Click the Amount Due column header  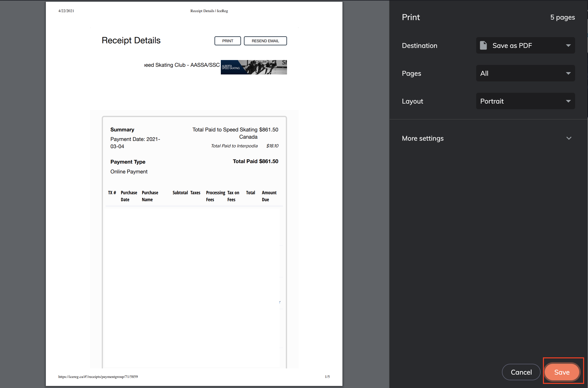pos(269,196)
